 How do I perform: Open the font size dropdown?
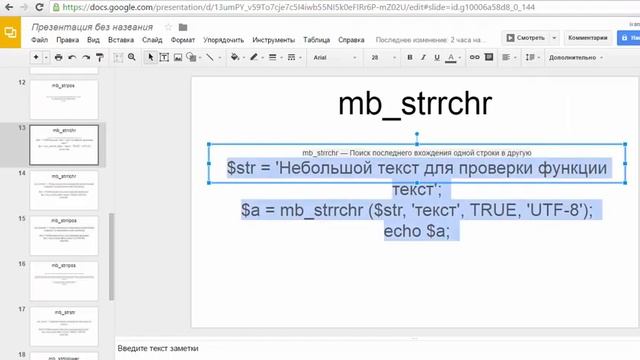[383, 58]
